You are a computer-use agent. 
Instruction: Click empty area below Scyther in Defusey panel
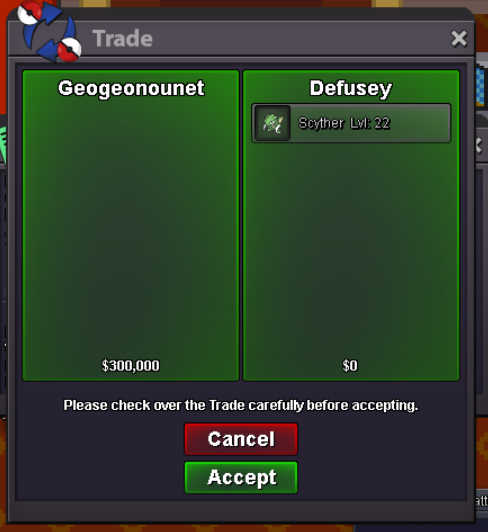click(x=351, y=251)
